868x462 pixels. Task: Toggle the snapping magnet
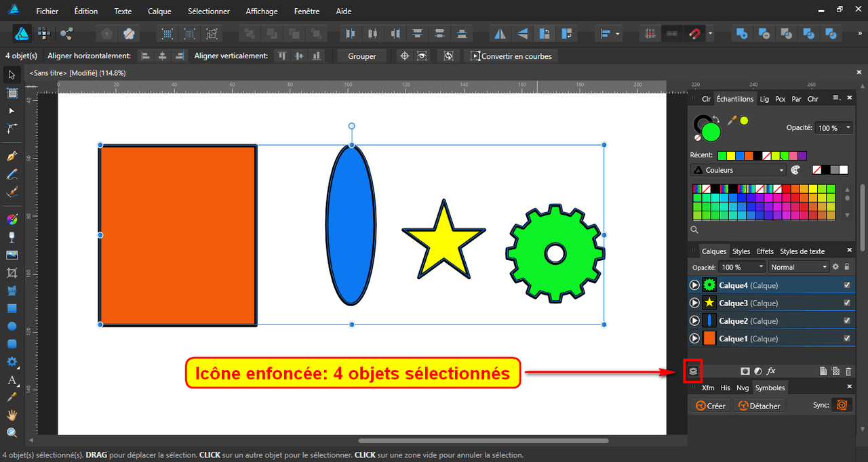tap(694, 33)
